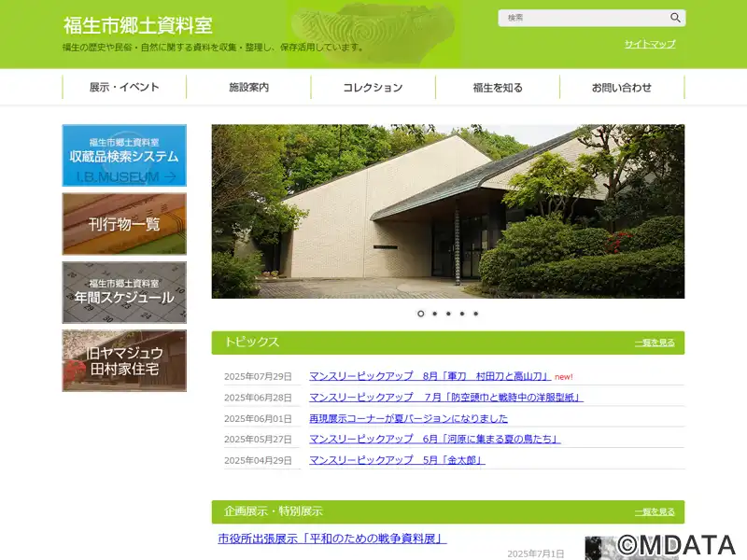Click the search magnifier icon
Screen dimensions: 747x560
tap(675, 18)
